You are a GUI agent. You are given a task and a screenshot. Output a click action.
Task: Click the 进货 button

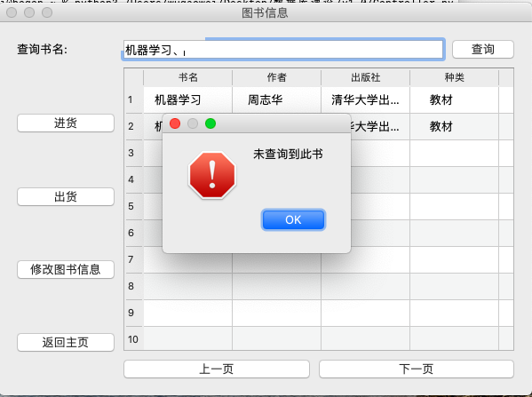[x=66, y=123]
